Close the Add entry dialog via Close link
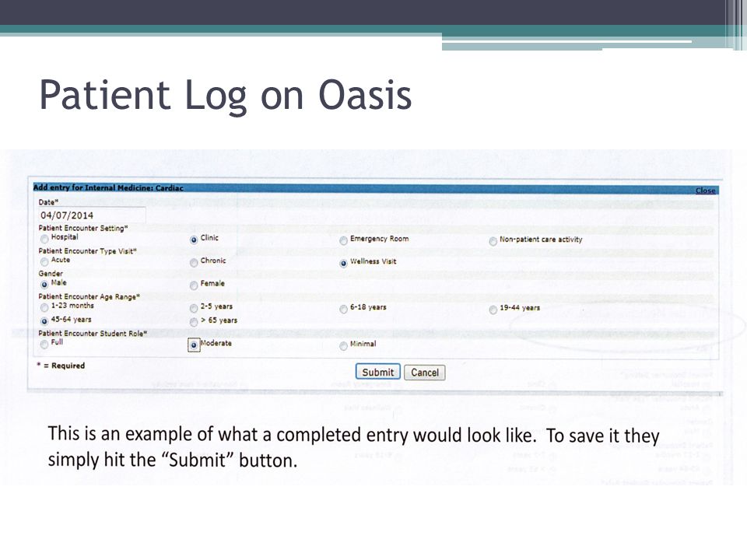 (x=705, y=191)
